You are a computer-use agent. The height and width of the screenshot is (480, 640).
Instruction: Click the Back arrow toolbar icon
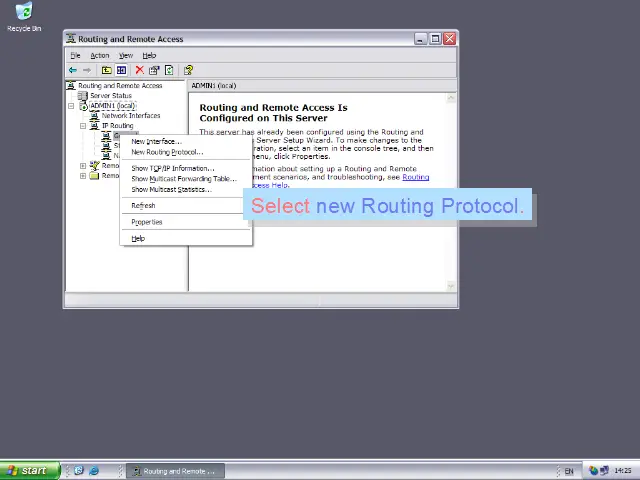click(73, 70)
